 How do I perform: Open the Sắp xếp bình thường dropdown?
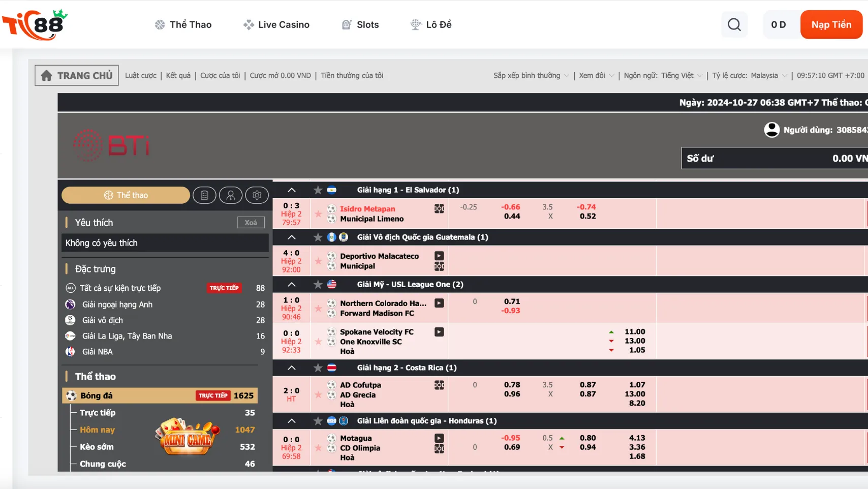click(x=531, y=76)
